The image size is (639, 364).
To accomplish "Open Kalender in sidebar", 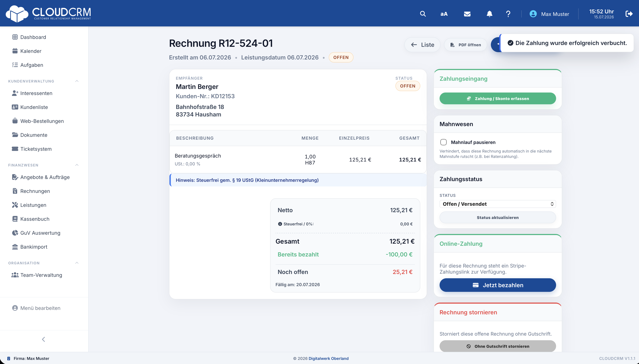I will point(31,51).
